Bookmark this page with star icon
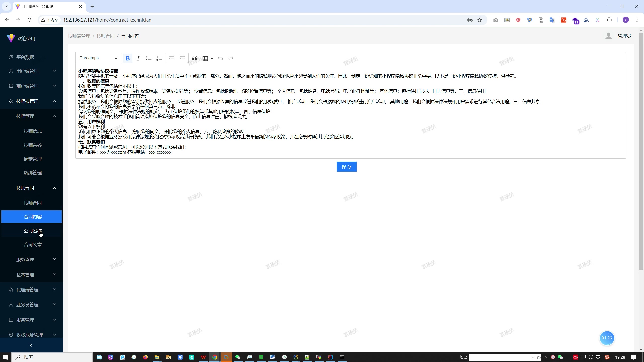Screen dimensions: 644x362 [480, 20]
